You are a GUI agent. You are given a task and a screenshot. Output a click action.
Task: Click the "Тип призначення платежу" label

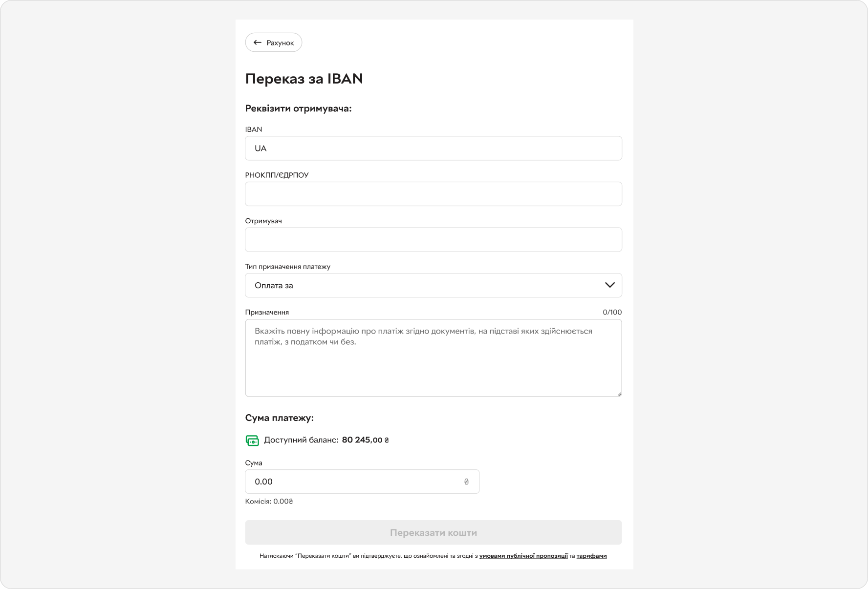[x=287, y=267]
